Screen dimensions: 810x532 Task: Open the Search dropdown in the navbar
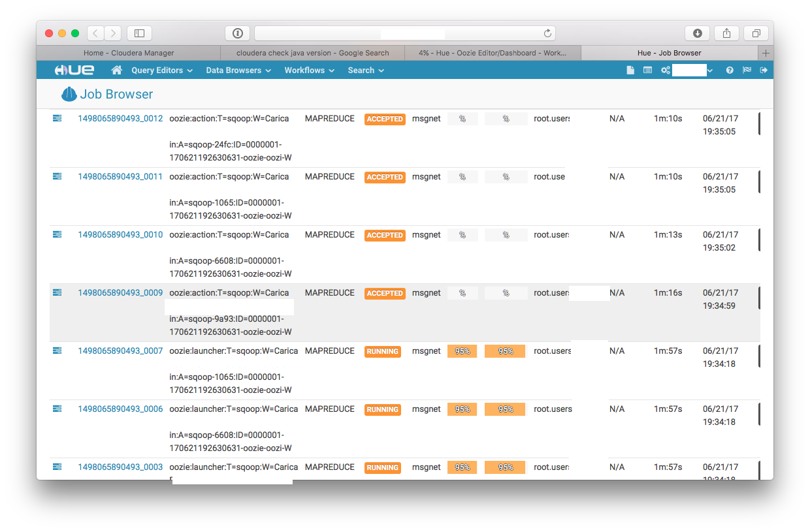tap(365, 70)
